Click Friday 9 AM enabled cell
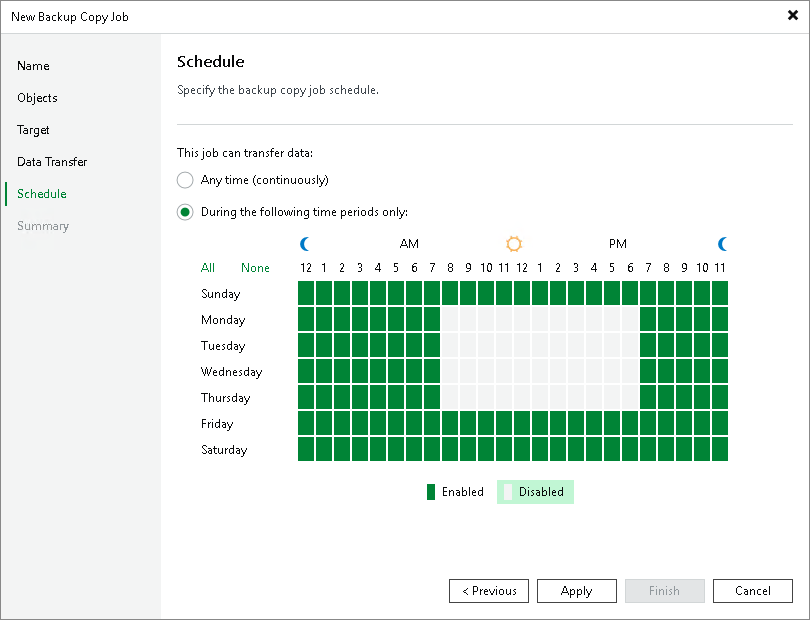The width and height of the screenshot is (810, 620). coord(468,423)
